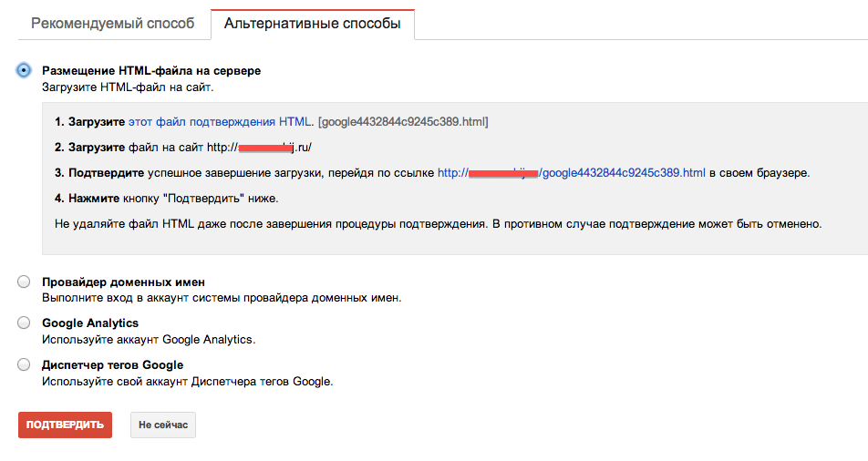
Task: Click the bold "Диспетчер тегов Google" label text
Action: (113, 364)
